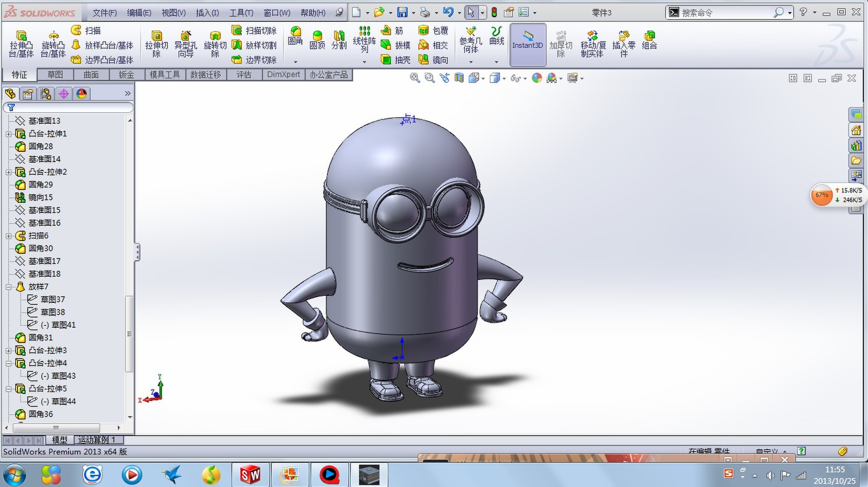Open the 参考几何体 reference geometry tool
The width and height of the screenshot is (868, 487).
click(x=471, y=40)
